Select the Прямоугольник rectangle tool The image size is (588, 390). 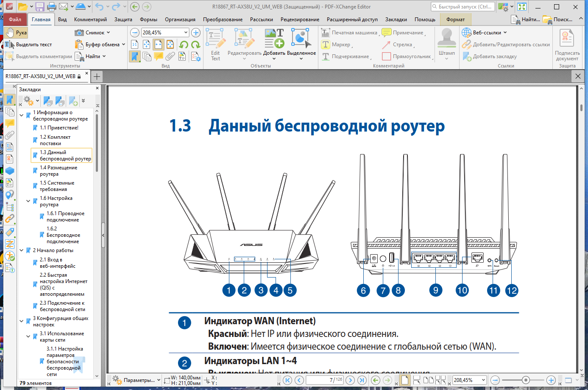(407, 56)
